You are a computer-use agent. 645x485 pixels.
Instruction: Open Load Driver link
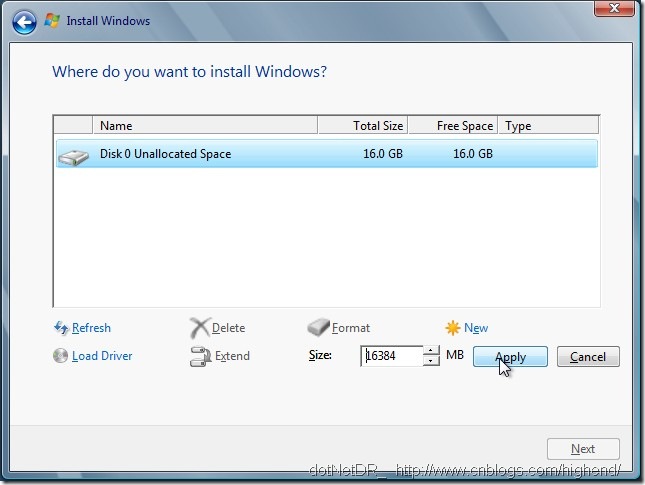pyautogui.click(x=102, y=356)
